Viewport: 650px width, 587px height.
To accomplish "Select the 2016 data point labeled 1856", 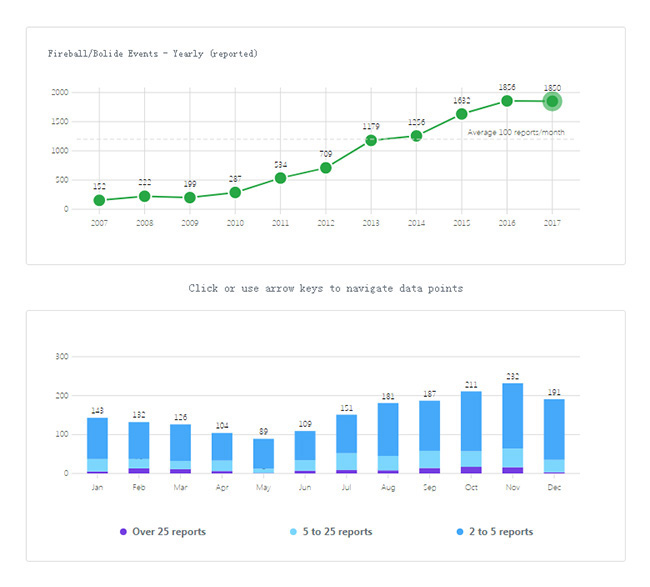I will (x=507, y=101).
